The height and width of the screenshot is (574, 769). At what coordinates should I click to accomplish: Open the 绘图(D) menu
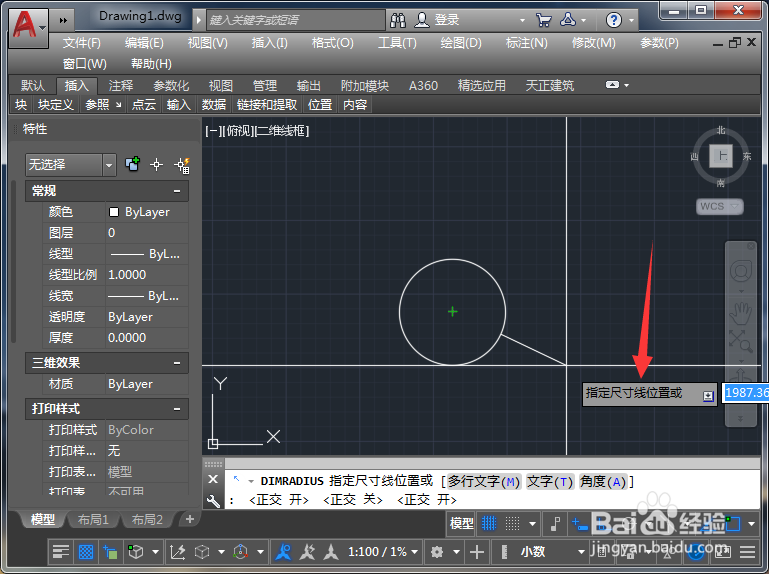[x=461, y=43]
